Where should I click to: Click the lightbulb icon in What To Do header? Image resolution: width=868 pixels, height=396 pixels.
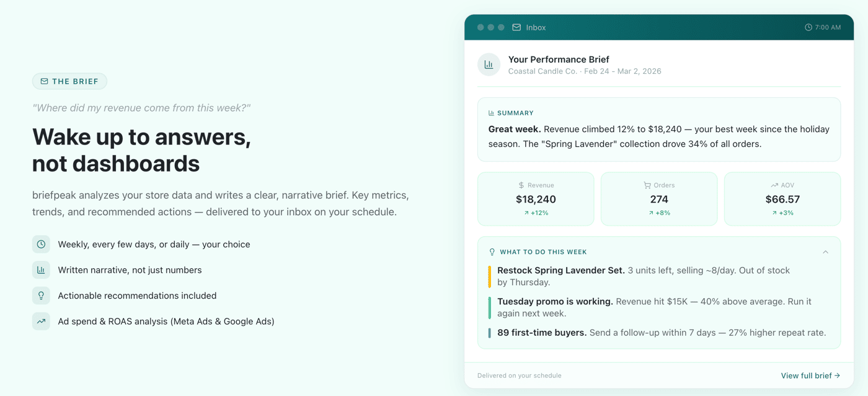tap(492, 252)
